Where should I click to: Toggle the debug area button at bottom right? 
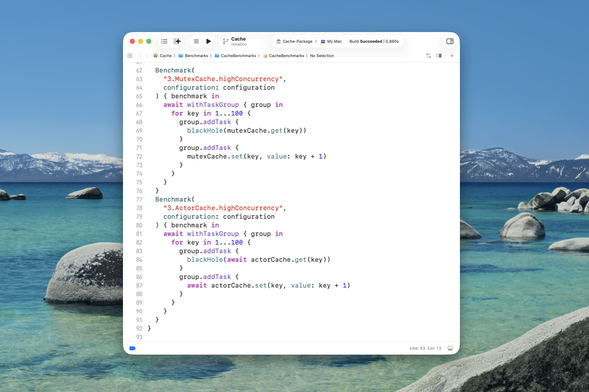[450, 348]
